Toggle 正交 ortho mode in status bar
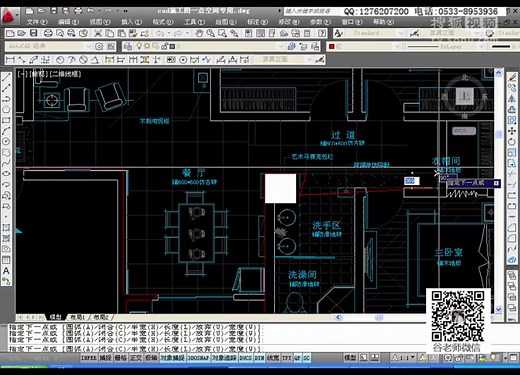The width and height of the screenshot is (520, 375). 136,358
